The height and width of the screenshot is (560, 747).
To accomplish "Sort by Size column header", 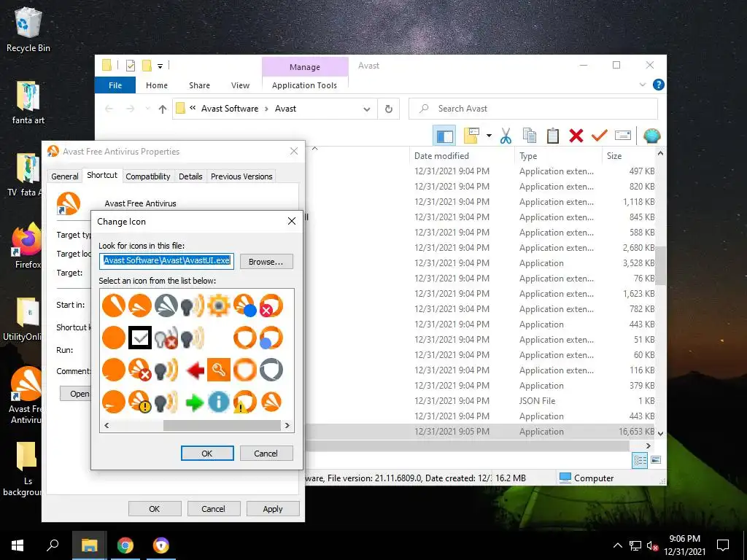I will 629,156.
